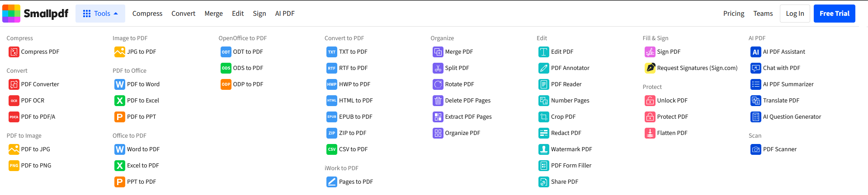Click the AI PDF Assistant icon
This screenshot has height=195, width=868.
(756, 52)
